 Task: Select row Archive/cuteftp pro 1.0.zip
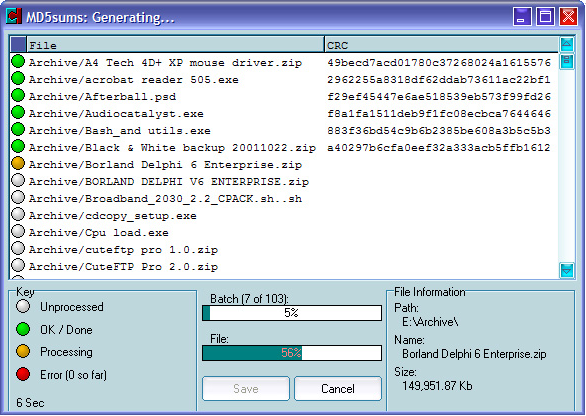coord(284,249)
